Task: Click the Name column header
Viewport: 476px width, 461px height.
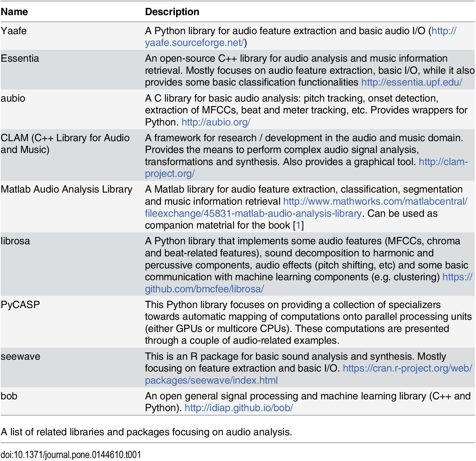Action: tap(14, 12)
